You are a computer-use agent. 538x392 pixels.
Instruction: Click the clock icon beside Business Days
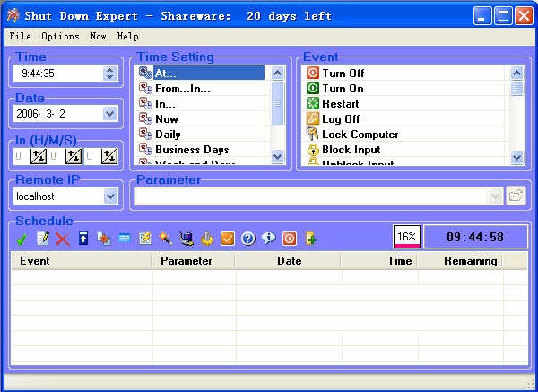(x=145, y=149)
